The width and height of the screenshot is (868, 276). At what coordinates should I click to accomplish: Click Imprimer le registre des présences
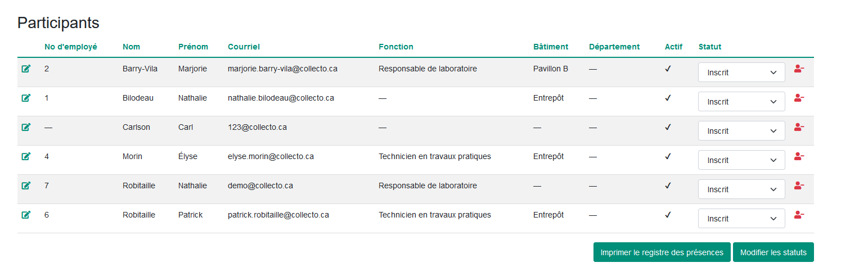[x=662, y=252]
